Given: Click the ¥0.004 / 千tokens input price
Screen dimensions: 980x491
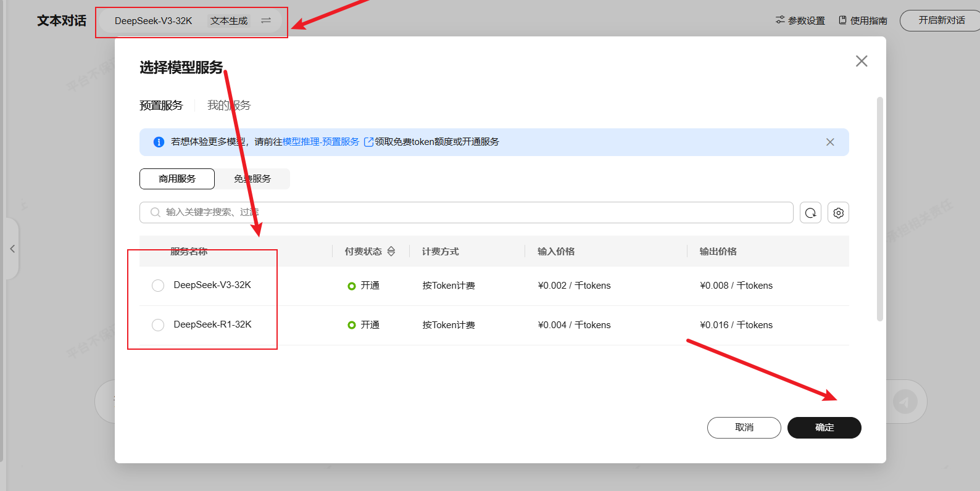Looking at the screenshot, I should [x=574, y=325].
